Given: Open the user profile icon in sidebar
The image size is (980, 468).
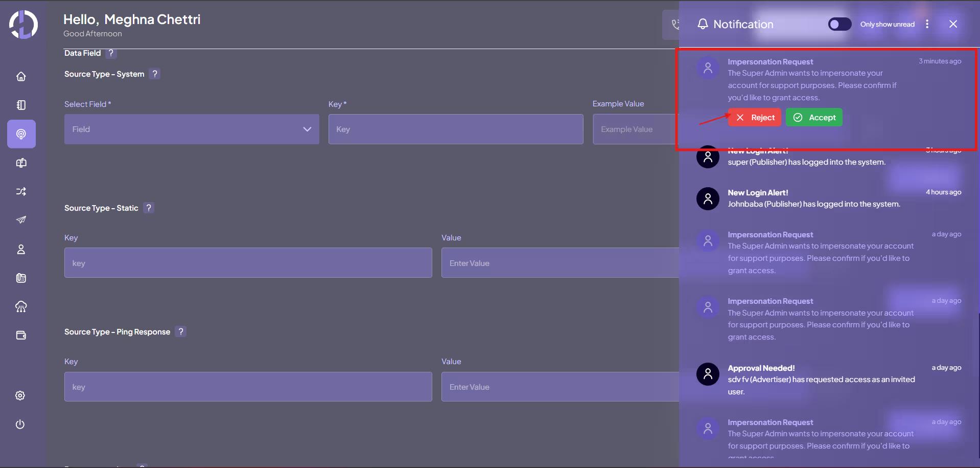Looking at the screenshot, I should click(x=21, y=249).
